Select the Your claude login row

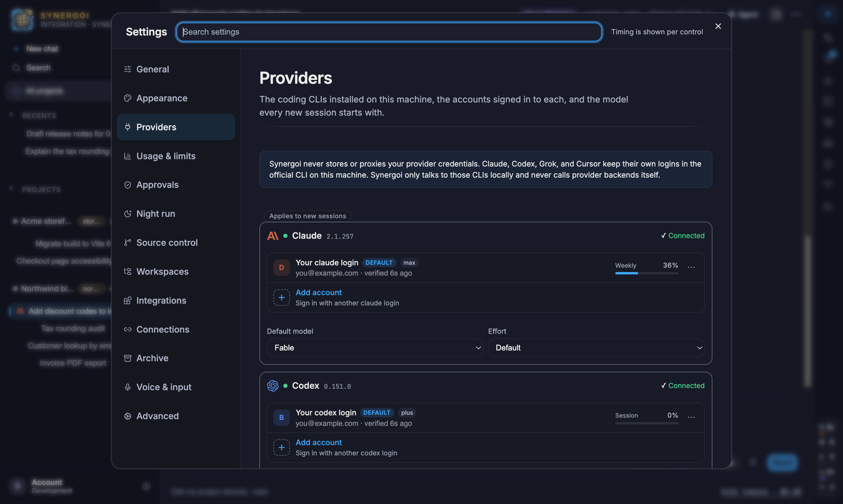pos(486,268)
